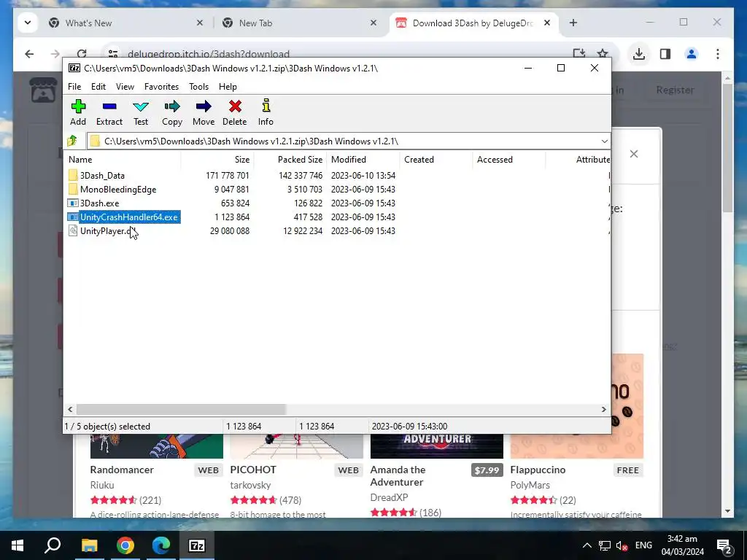The height and width of the screenshot is (560, 747).
Task: Open notification center icon
Action: pyautogui.click(x=724, y=545)
